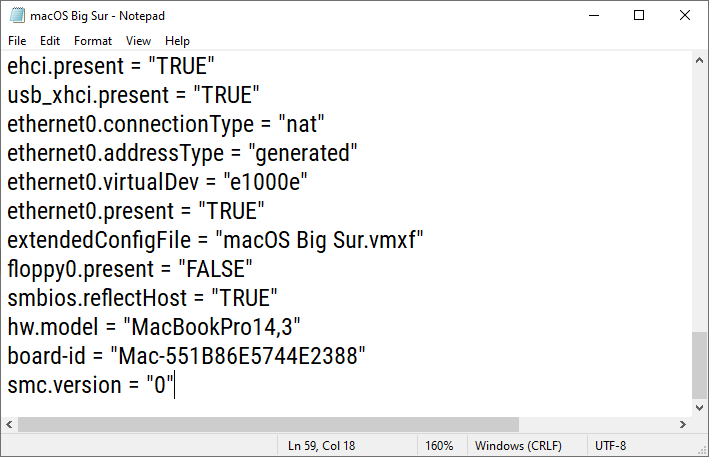Screen dimensions: 709x457
Task: Click on the "MacBookPro14,3" text
Action: point(212,326)
